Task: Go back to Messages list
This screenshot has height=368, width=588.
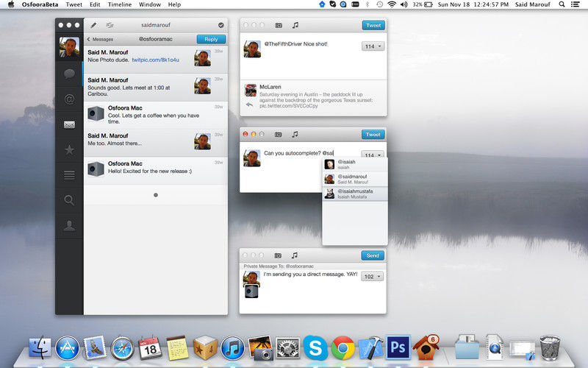Action: [x=100, y=39]
